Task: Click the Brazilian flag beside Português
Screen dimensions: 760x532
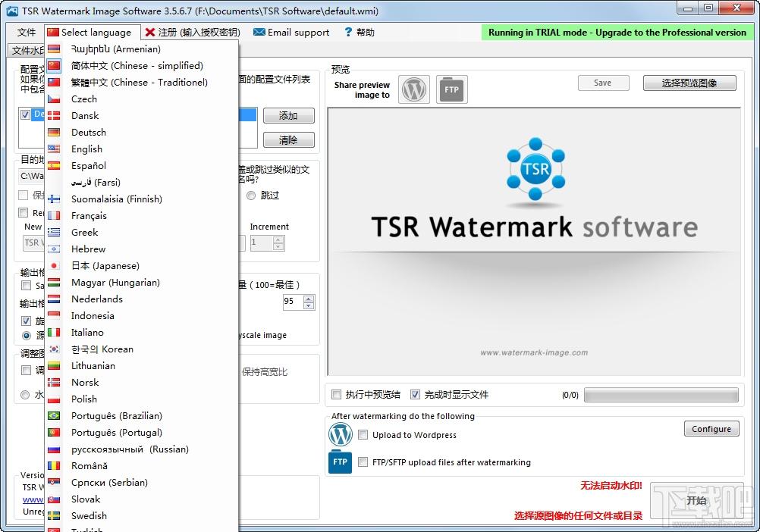Action: pyautogui.click(x=54, y=416)
